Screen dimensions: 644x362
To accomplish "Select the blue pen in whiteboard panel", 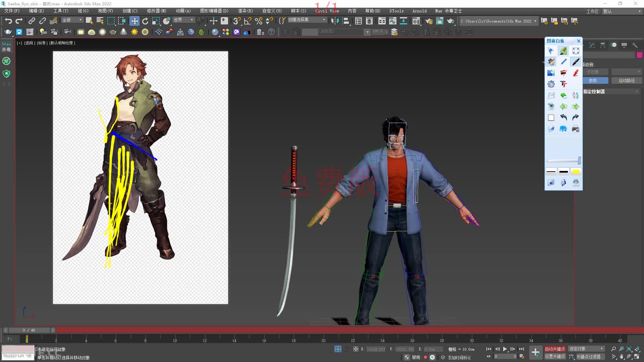I will point(563,62).
